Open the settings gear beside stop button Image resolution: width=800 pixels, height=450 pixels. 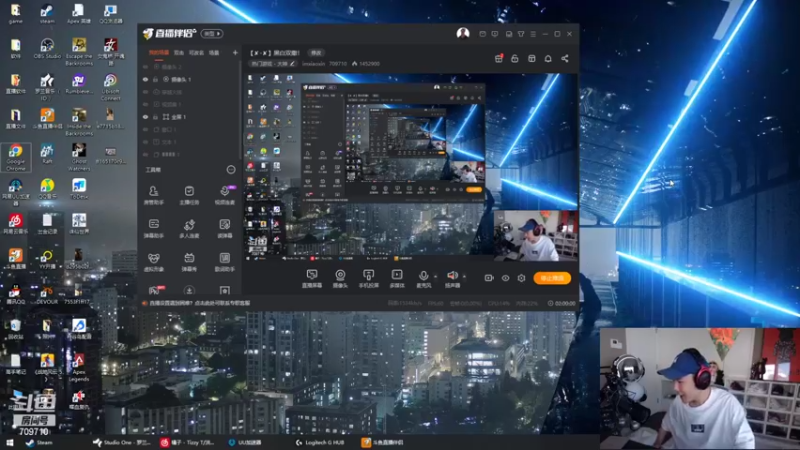coord(521,278)
